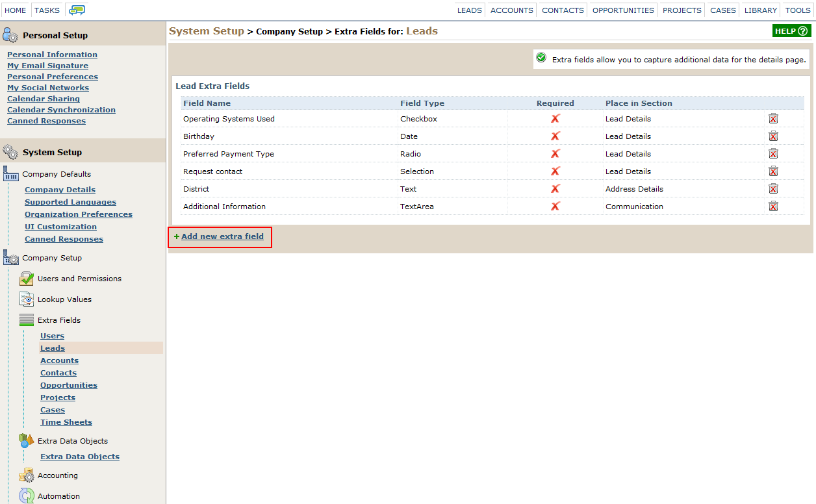Open Users extra fields link
Screen dimensions: 816x504
(x=52, y=336)
